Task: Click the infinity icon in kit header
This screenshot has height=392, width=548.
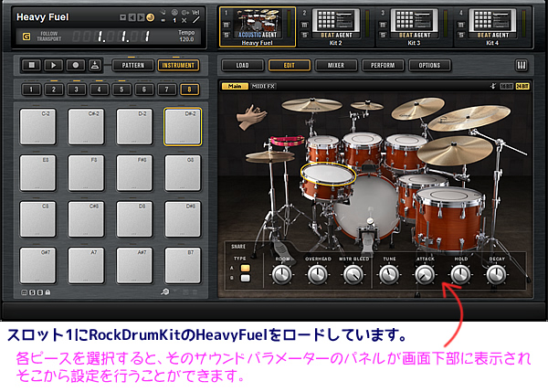Action: tap(163, 21)
